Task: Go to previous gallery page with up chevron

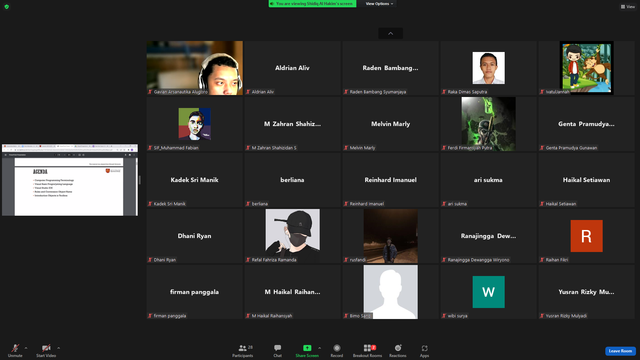Action: click(391, 33)
